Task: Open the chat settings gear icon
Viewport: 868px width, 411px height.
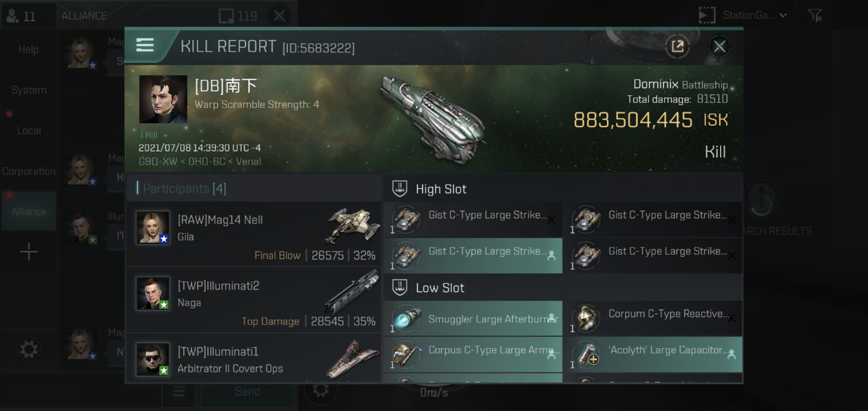Action: point(29,349)
